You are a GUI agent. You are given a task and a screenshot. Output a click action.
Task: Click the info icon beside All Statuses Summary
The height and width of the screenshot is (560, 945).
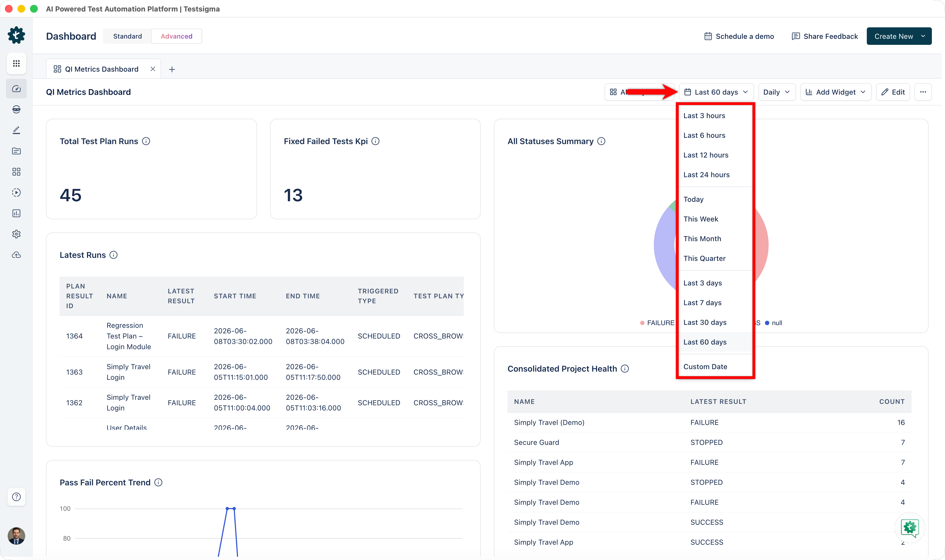tap(601, 141)
